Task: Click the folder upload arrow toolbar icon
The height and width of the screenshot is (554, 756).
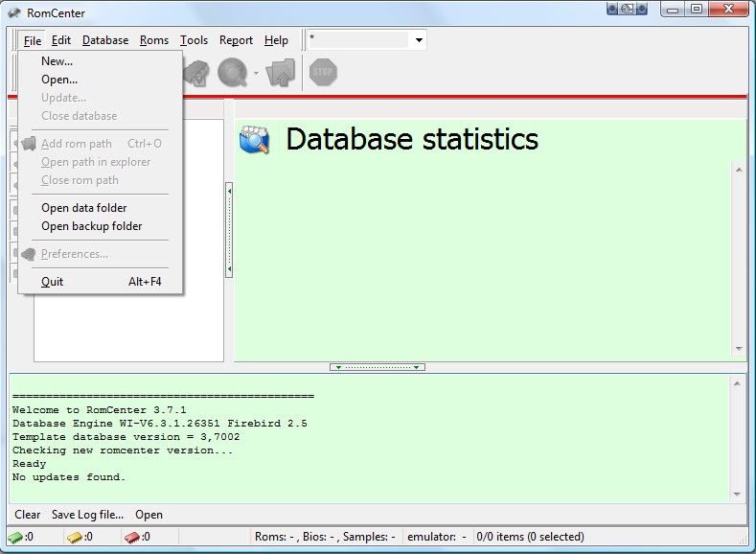Action: (x=280, y=73)
